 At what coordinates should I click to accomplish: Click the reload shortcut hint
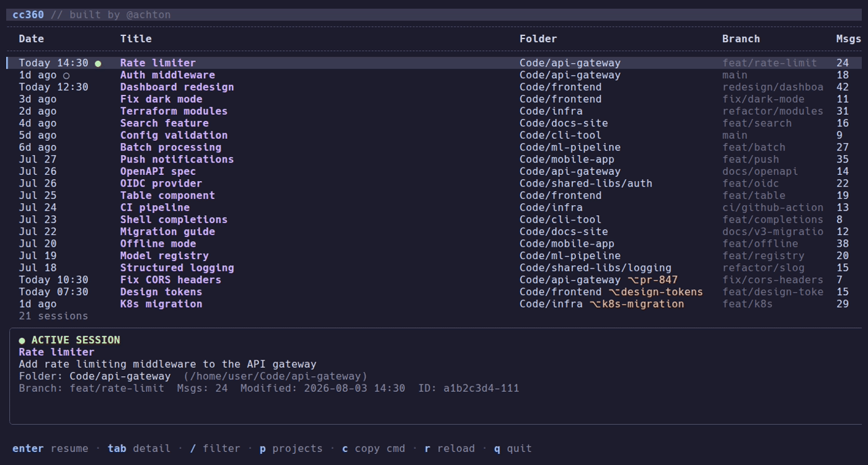pyautogui.click(x=449, y=448)
